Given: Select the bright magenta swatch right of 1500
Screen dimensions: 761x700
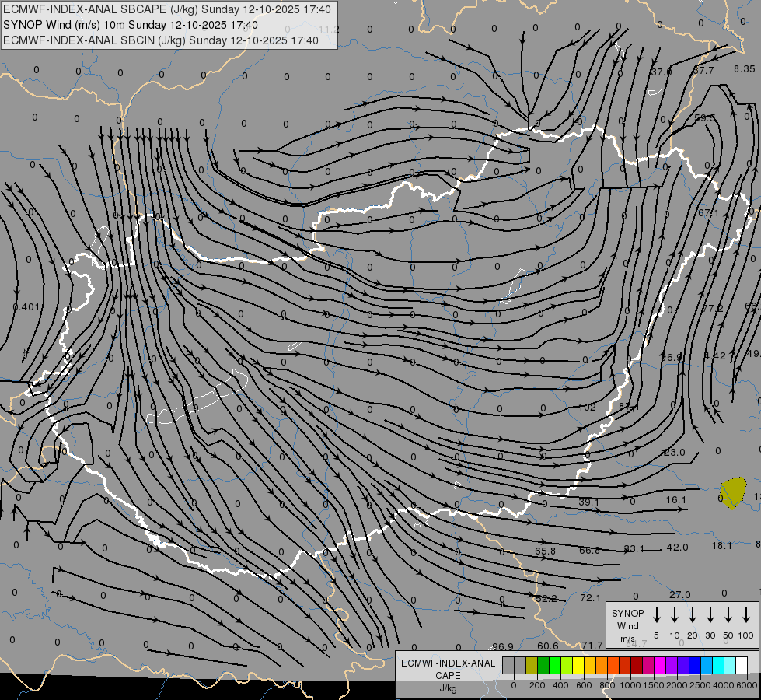Looking at the screenshot, I should (660, 666).
